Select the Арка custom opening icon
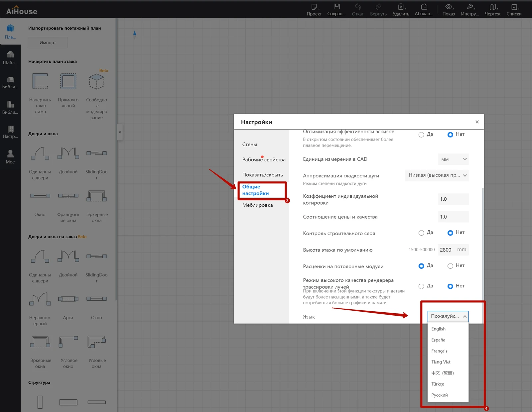532x412 pixels. pyautogui.click(x=68, y=299)
